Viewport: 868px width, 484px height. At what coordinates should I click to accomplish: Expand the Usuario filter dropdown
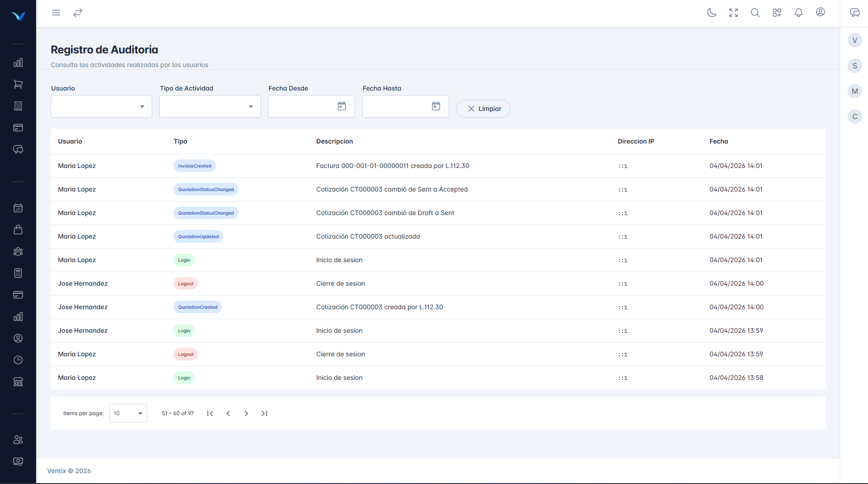coord(101,106)
